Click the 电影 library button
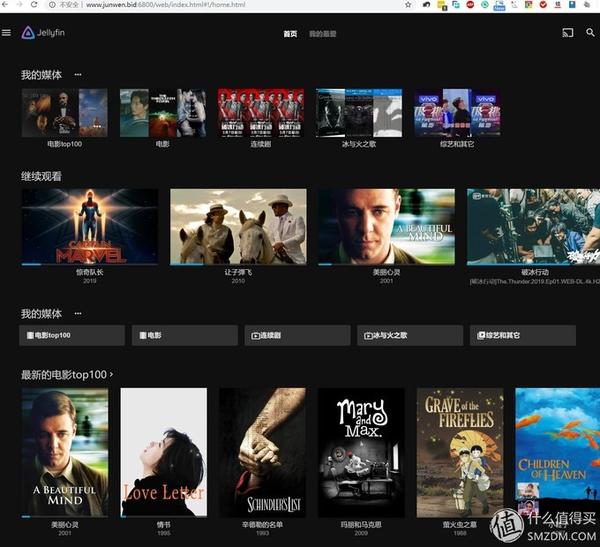Image resolution: width=600 pixels, height=547 pixels. pyautogui.click(x=185, y=335)
